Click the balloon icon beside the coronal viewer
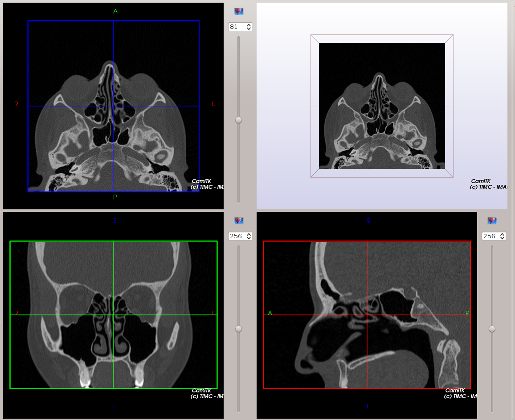The height and width of the screenshot is (420, 515). (x=239, y=220)
